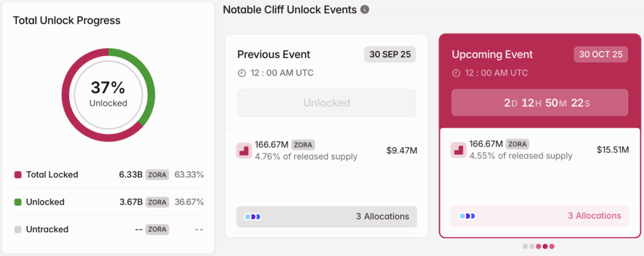
Task: Click clock icon in Previous Event card
Action: pos(242,73)
